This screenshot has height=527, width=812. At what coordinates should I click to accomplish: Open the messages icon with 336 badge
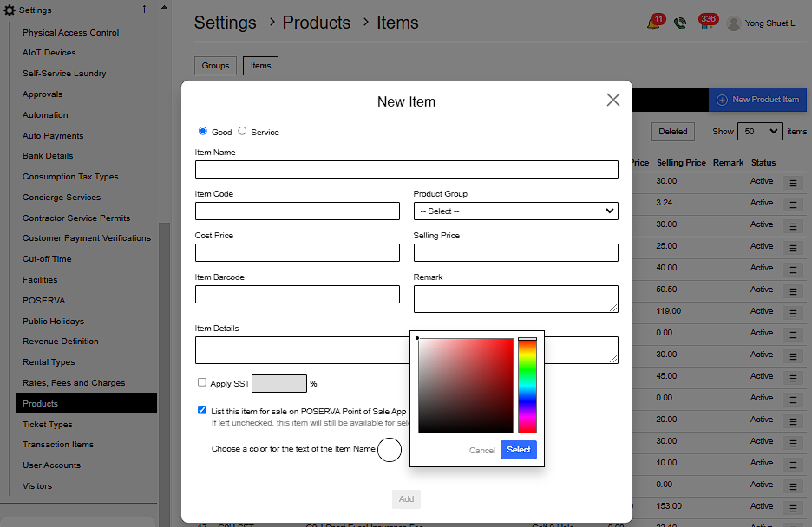click(x=705, y=24)
